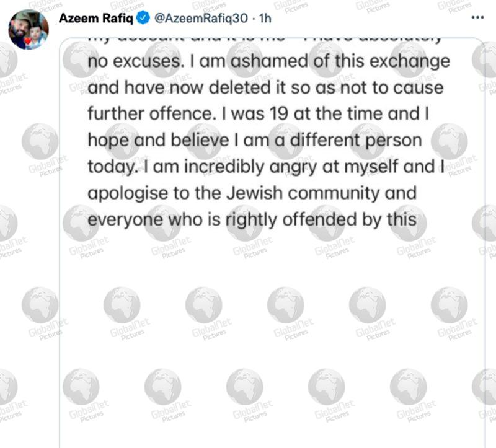The image size is (496, 448).
Task: Click the word 'deleted' in the statement
Action: [240, 87]
